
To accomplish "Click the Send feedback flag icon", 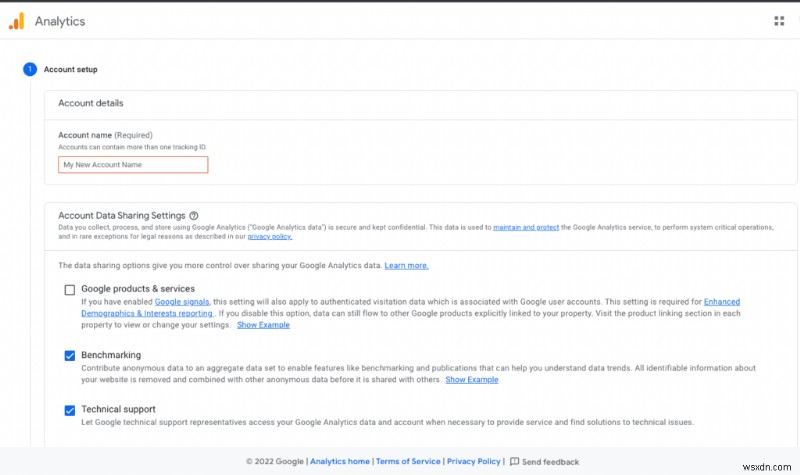I will click(x=514, y=461).
